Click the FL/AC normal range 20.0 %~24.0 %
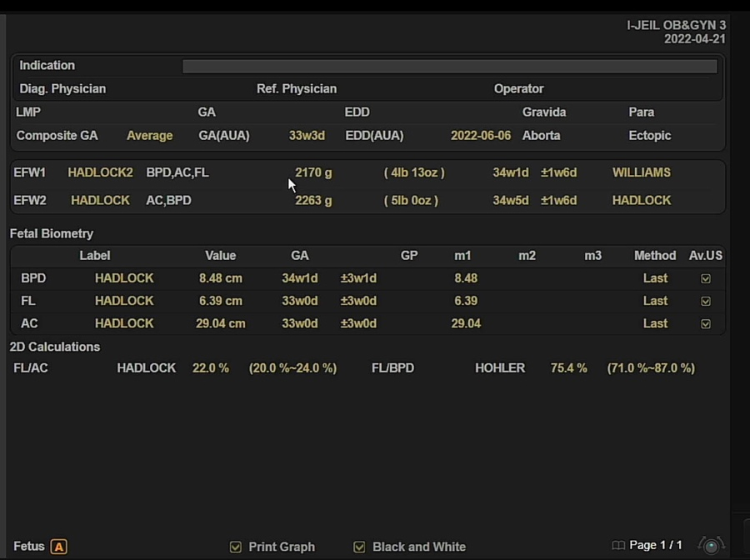 (292, 368)
